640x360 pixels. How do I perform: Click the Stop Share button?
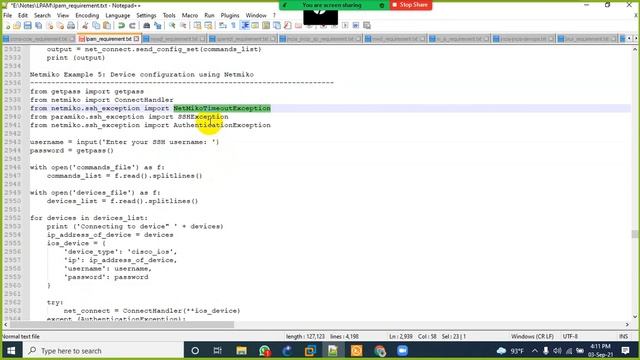click(411, 5)
